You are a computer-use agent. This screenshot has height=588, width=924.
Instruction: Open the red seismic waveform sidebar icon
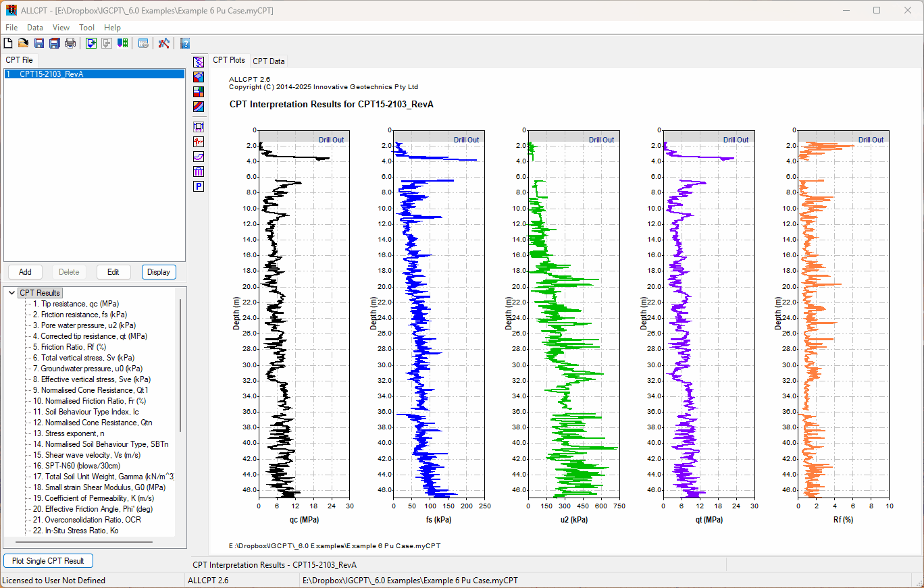[199, 142]
